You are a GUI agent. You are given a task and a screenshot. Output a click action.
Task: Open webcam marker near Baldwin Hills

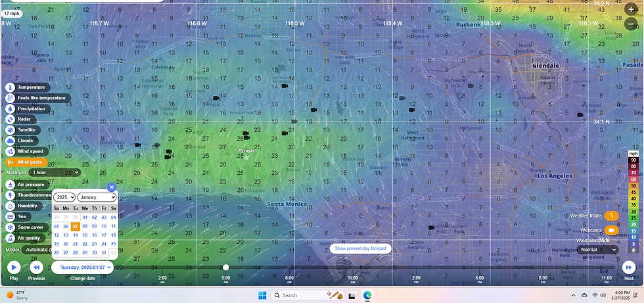(431, 227)
